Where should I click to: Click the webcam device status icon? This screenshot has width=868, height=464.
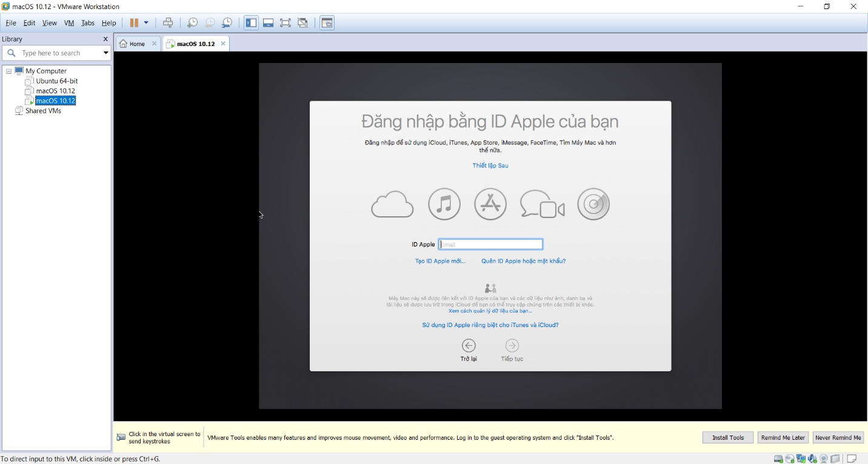823,459
